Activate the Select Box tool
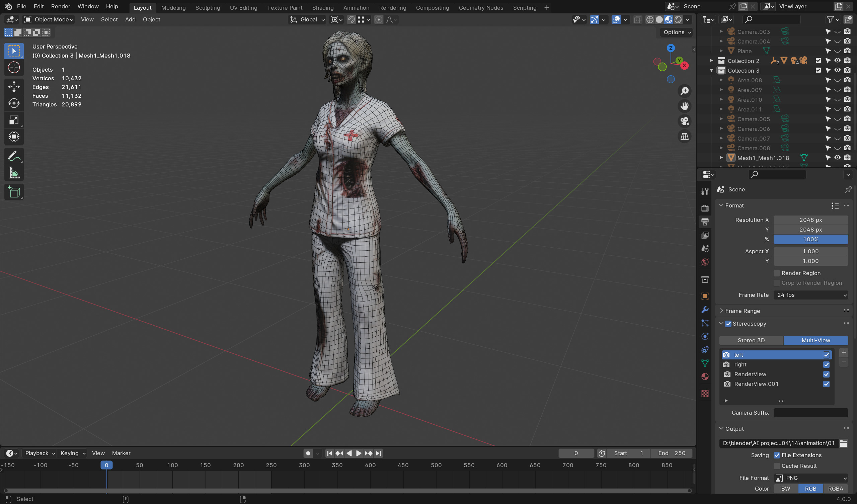This screenshot has width=857, height=504. [14, 51]
